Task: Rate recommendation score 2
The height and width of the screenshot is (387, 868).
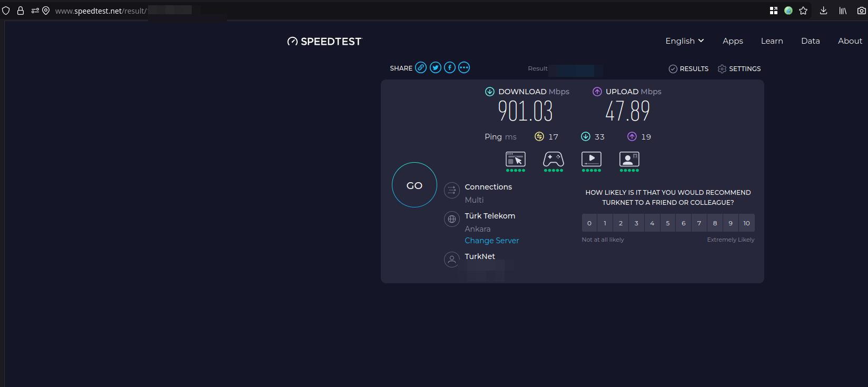Action: point(620,223)
